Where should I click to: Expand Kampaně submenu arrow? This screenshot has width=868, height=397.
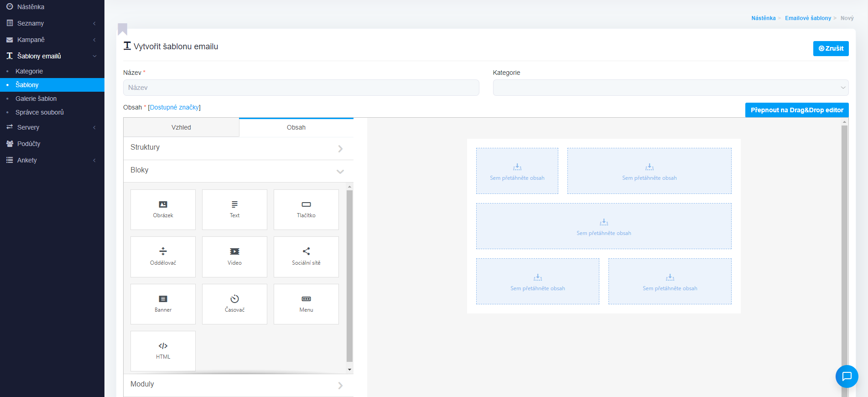click(94, 40)
